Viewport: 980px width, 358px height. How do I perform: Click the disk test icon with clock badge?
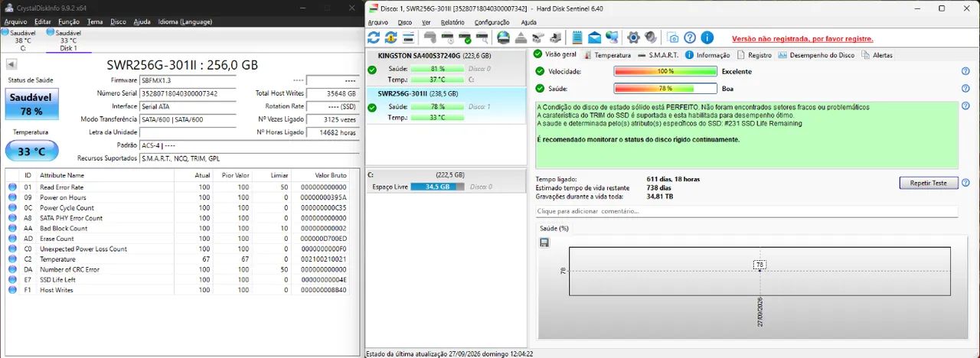[448, 37]
